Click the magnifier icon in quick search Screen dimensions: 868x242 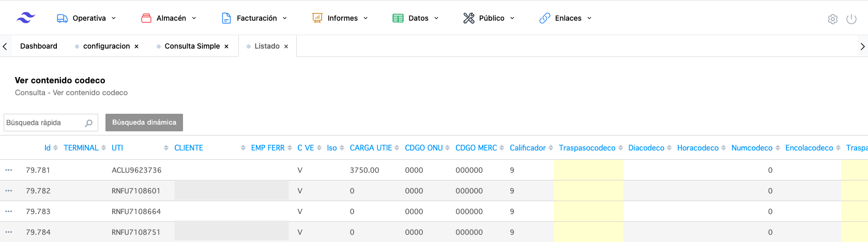coord(88,123)
